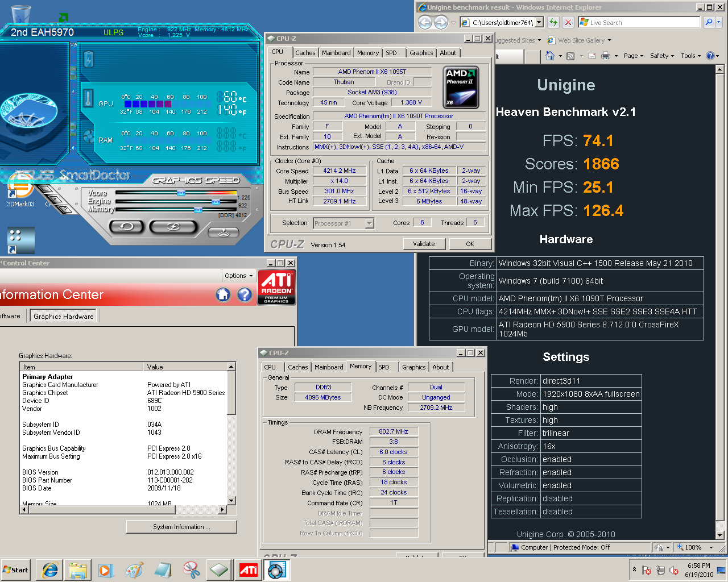Open the four-dots desktop shortcut icon
Screen dimensions: 728x582
point(20,240)
